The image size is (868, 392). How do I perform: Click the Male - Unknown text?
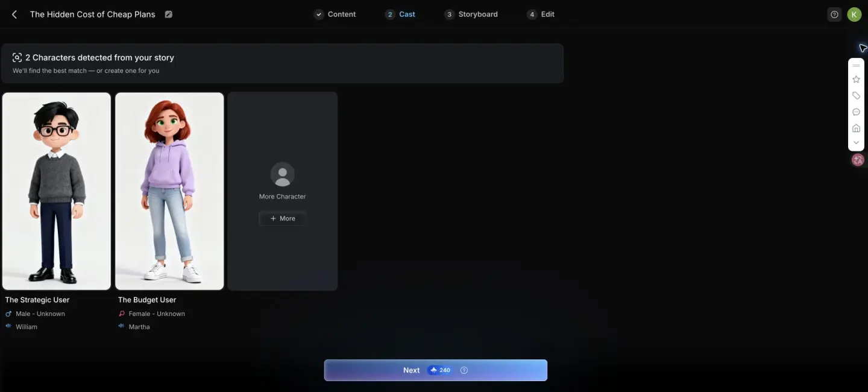(40, 314)
